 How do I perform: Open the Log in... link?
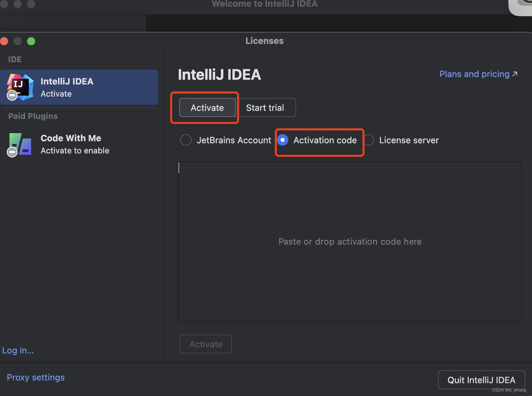tap(18, 350)
